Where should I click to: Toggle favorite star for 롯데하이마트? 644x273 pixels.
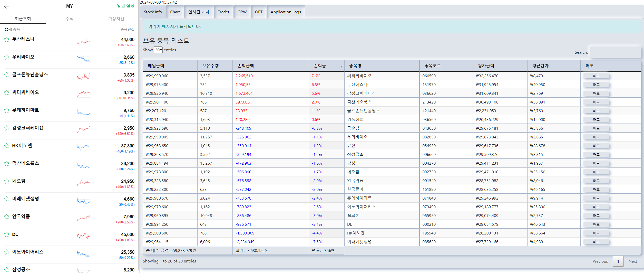pyautogui.click(x=7, y=110)
